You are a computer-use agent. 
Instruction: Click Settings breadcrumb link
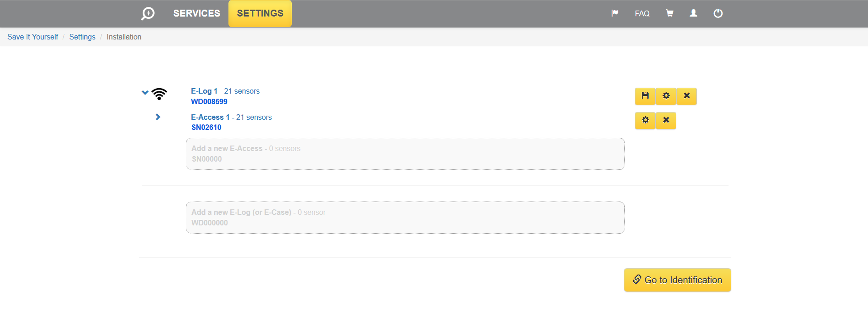click(x=82, y=37)
